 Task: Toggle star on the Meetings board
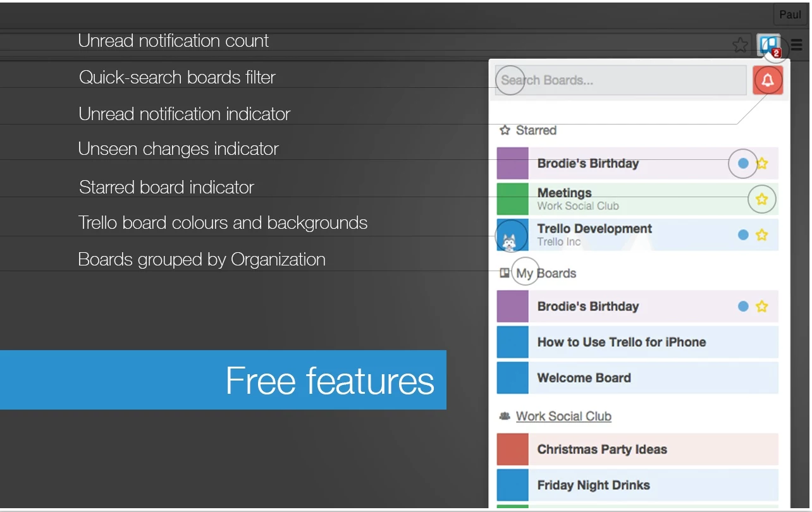pos(762,199)
